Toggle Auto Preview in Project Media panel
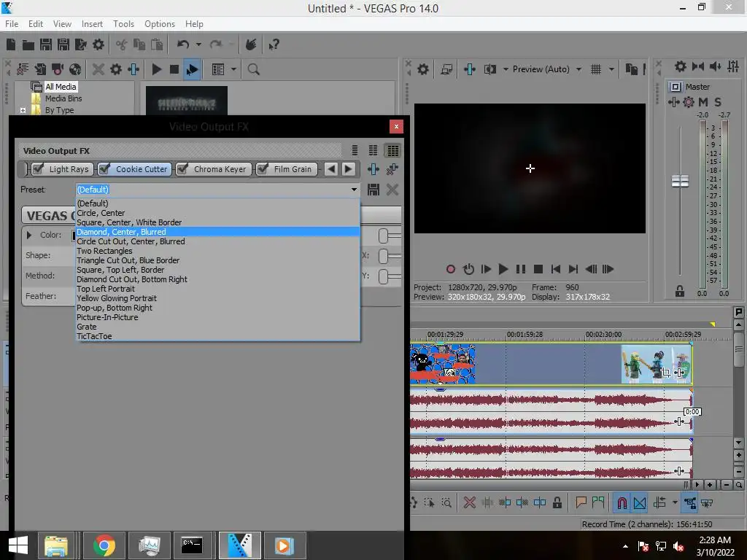The width and height of the screenshot is (747, 560). tap(192, 69)
